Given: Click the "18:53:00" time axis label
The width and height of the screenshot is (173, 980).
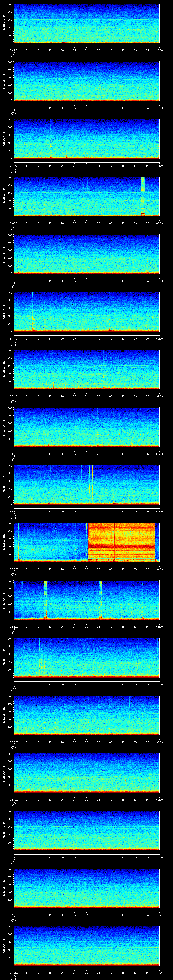Looking at the screenshot, I should tap(13, 569).
